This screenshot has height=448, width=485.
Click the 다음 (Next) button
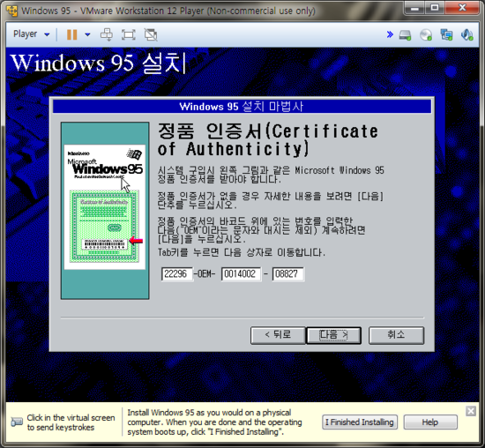[333, 335]
